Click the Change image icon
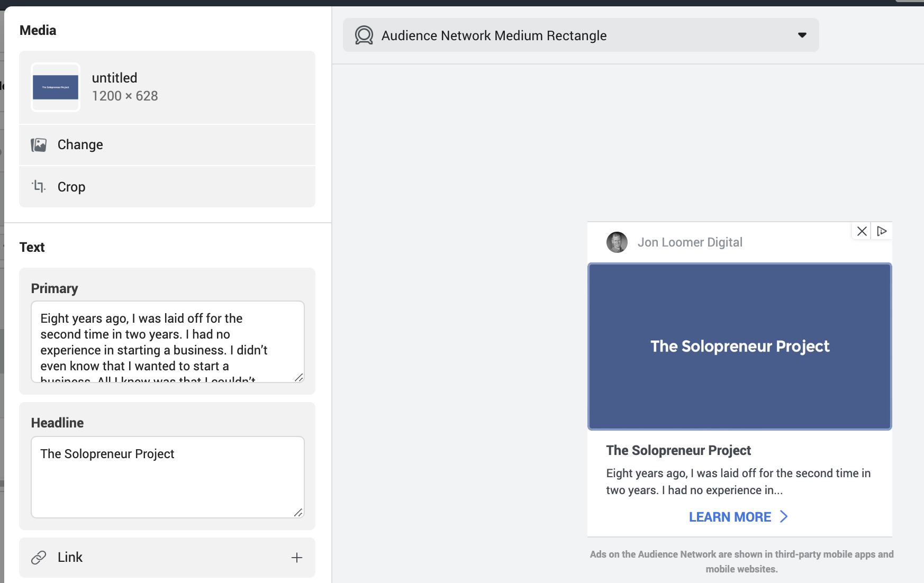 click(39, 145)
